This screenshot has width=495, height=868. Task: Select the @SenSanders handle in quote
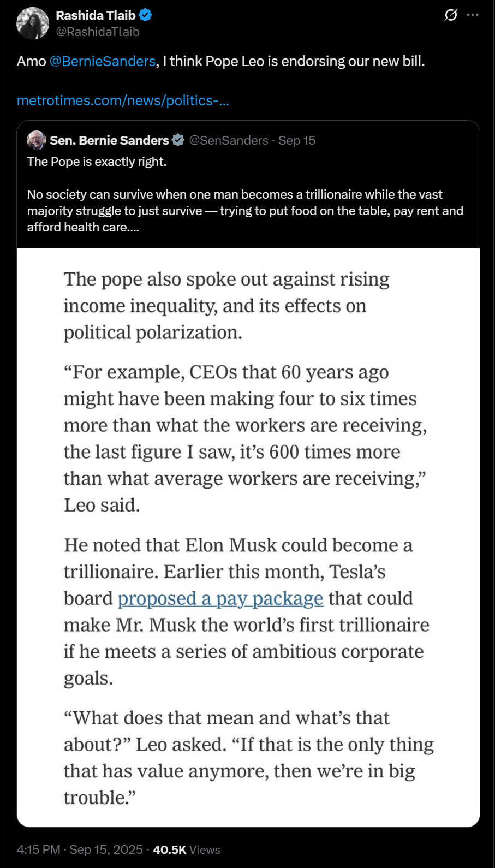coord(229,140)
